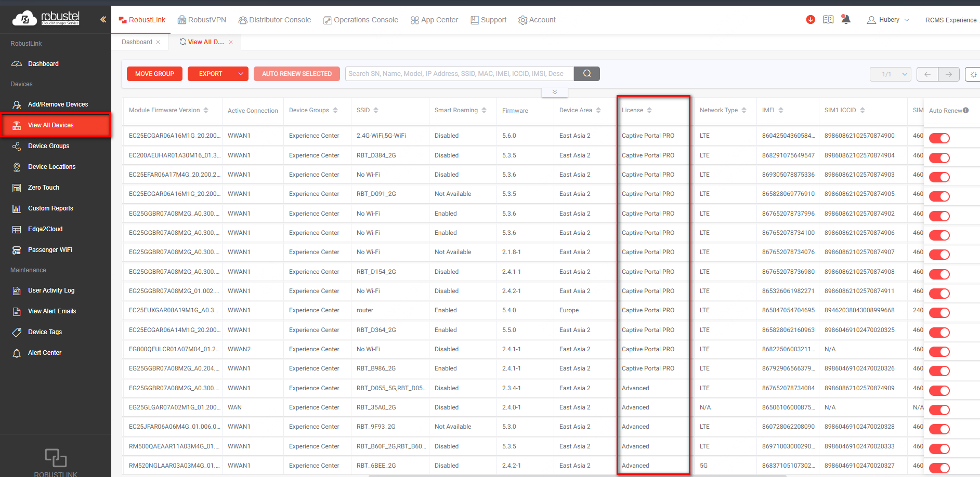
Task: Open the page selector 1/1 dropdown
Action: coord(890,74)
